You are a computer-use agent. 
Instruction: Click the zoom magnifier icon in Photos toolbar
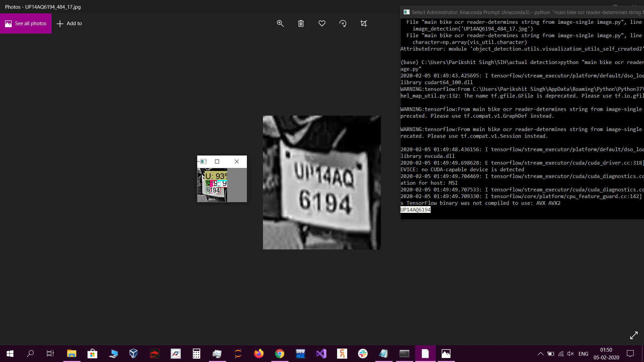point(280,23)
